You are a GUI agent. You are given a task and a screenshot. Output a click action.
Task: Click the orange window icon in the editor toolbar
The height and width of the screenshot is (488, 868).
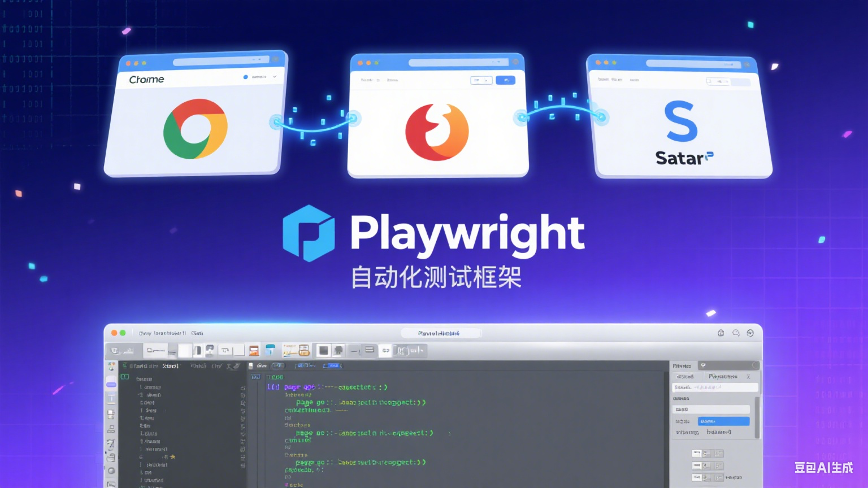(x=254, y=351)
